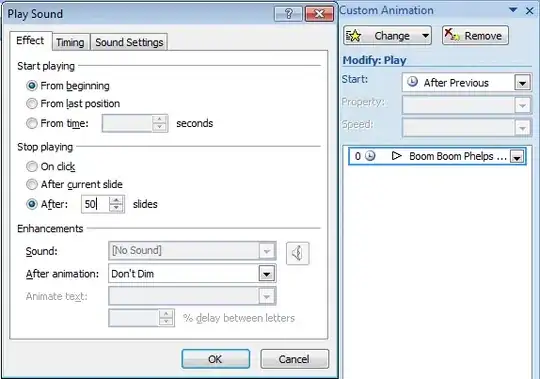Open the Property dropdown in Custom Animation
The height and width of the screenshot is (379, 540).
coord(522,105)
